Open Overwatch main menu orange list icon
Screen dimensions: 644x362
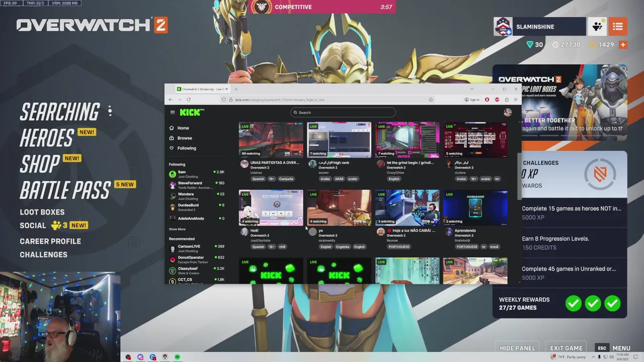pos(618,27)
